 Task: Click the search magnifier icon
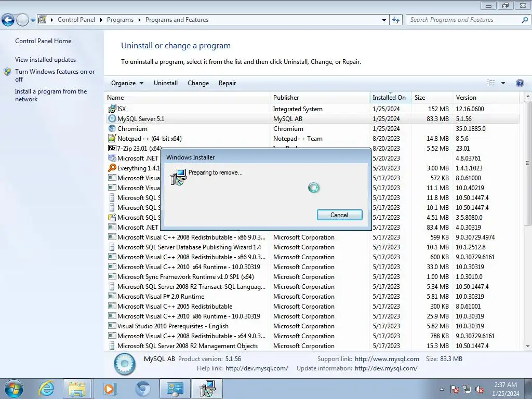[525, 20]
